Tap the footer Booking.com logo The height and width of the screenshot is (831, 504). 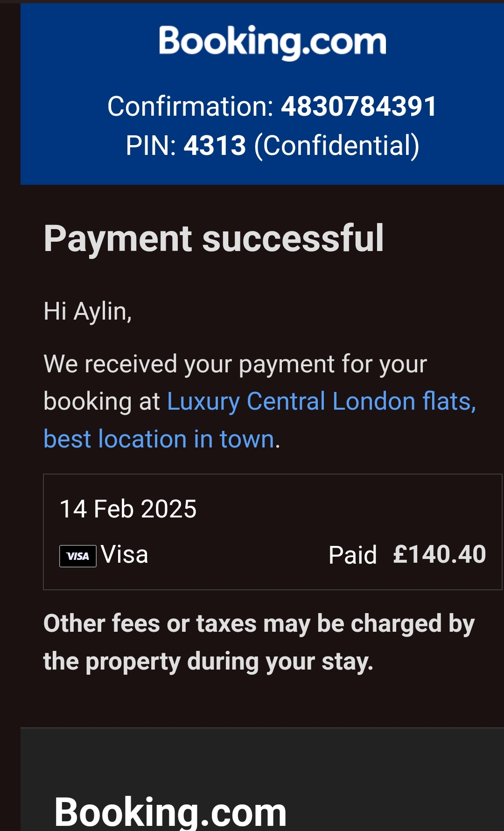pos(170,812)
